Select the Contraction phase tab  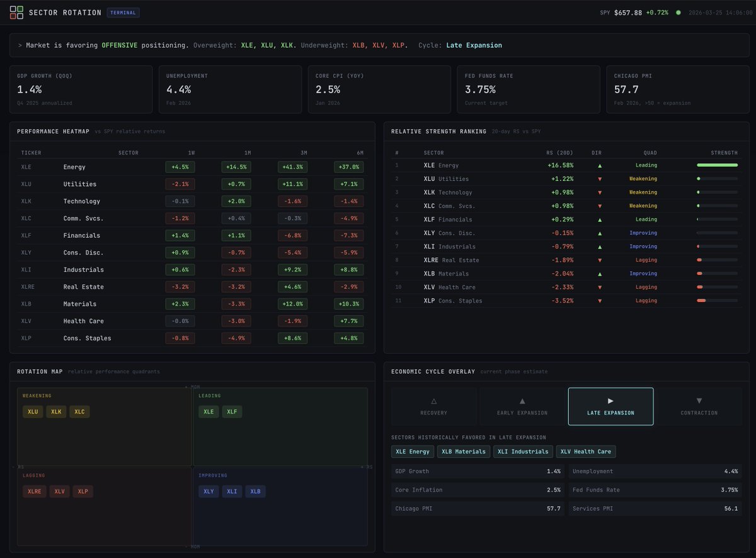(699, 407)
